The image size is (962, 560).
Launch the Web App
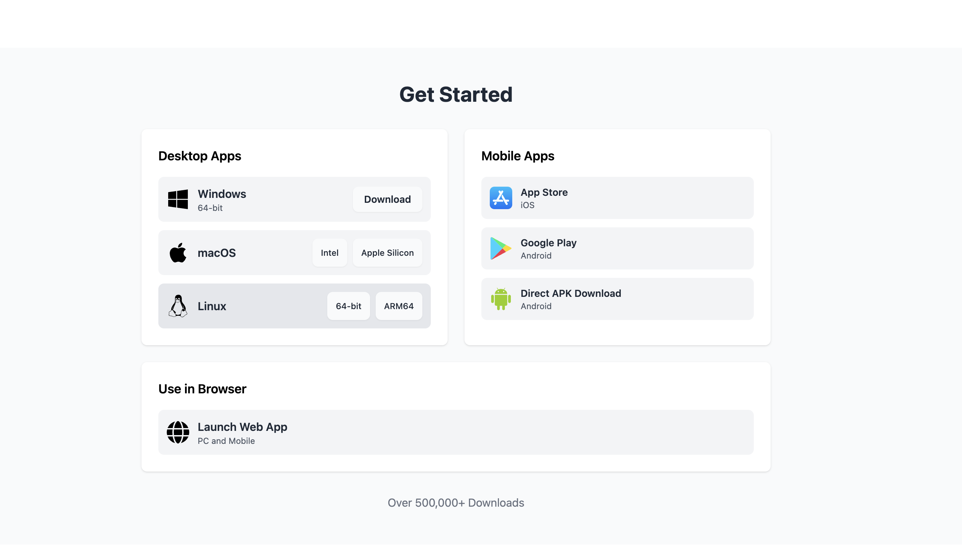(x=455, y=432)
